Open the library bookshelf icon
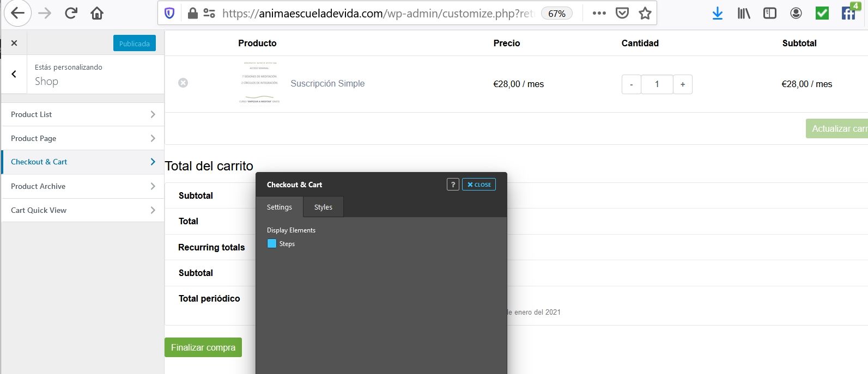868x374 pixels. 744,13
